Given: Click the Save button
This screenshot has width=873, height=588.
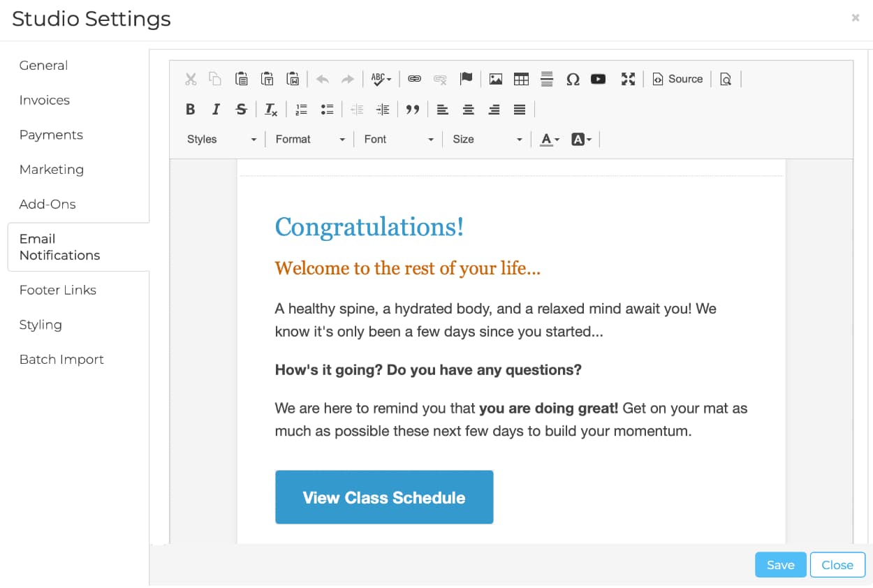Looking at the screenshot, I should [x=780, y=565].
